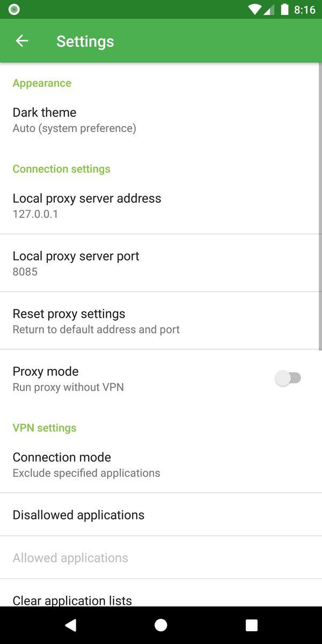The width and height of the screenshot is (322, 644).
Task: Tap the circular notification icon at top left
Action: click(14, 9)
